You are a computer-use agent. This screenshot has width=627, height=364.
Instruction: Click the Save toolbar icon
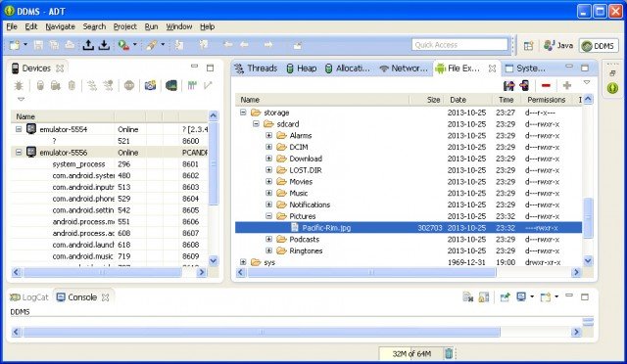[x=38, y=45]
